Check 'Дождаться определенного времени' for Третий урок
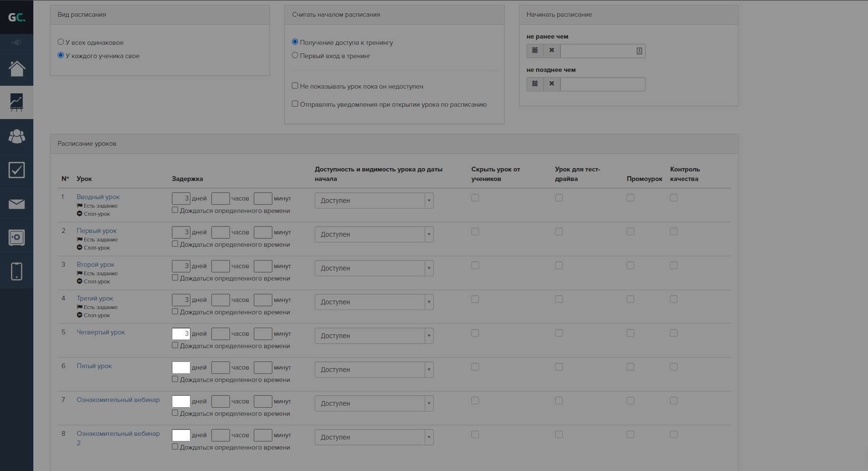868x471 pixels. [175, 311]
